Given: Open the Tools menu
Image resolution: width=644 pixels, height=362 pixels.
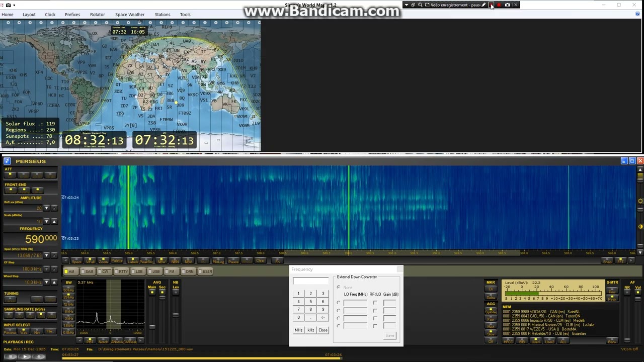Looking at the screenshot, I should click(x=185, y=15).
